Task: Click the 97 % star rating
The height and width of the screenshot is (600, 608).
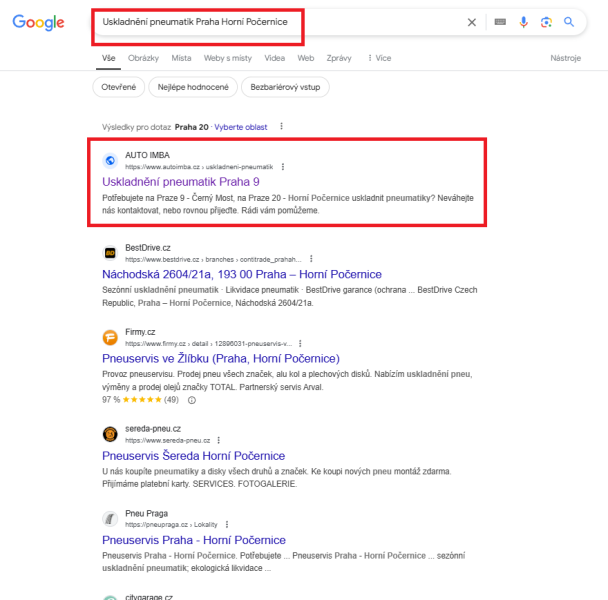Action: coord(140,400)
